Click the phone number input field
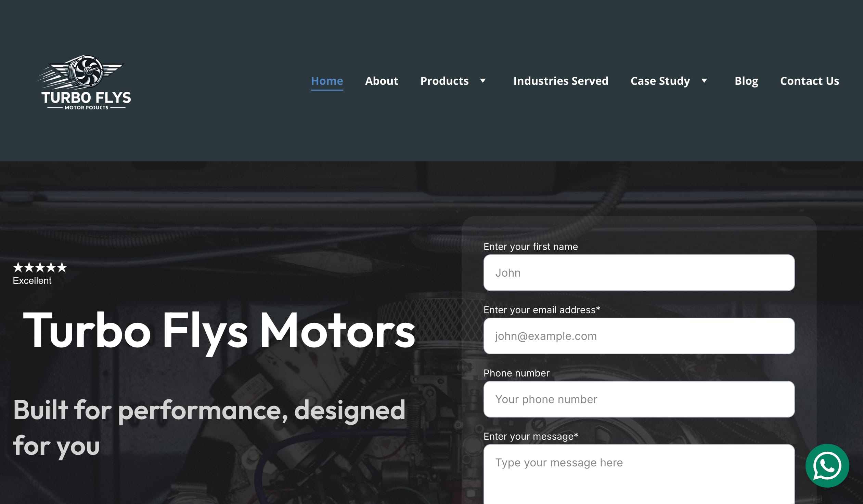Viewport: 863px width, 504px height. [639, 399]
